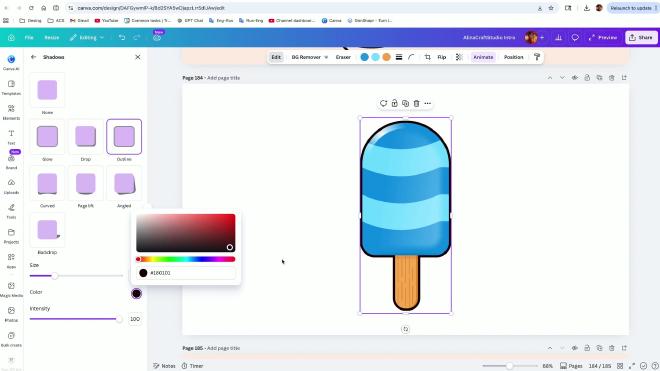
Task: Open the comments speech bubble icon
Action: [575, 37]
